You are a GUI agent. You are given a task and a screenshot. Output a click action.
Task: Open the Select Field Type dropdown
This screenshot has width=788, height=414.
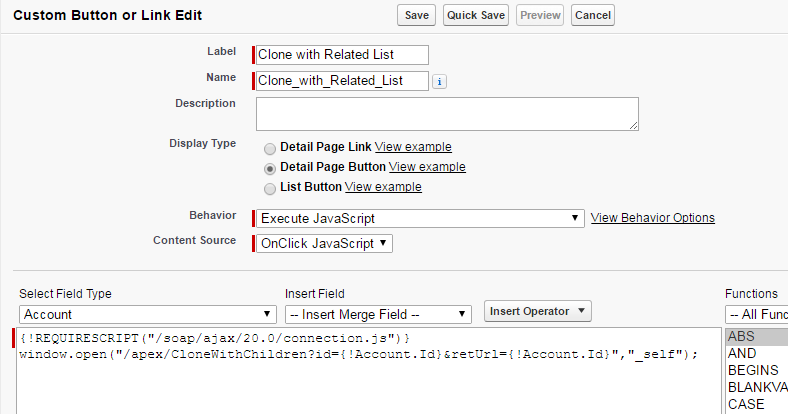[x=148, y=314]
